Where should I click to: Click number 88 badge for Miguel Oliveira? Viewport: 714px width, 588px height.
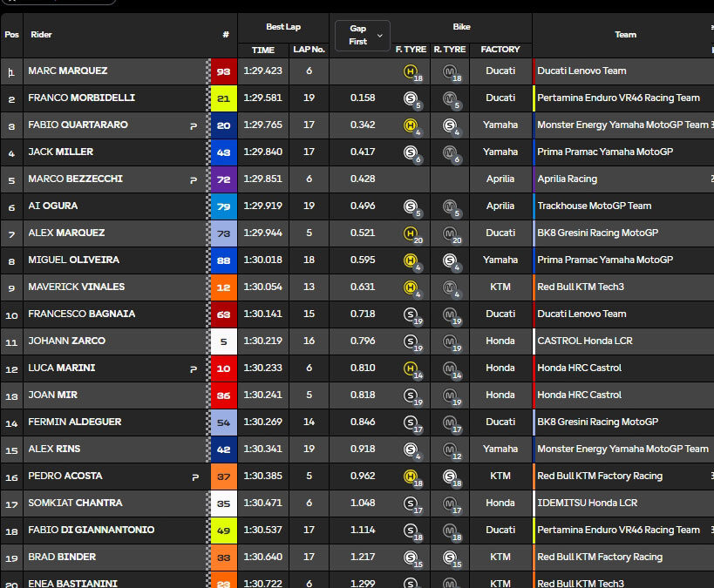223,260
